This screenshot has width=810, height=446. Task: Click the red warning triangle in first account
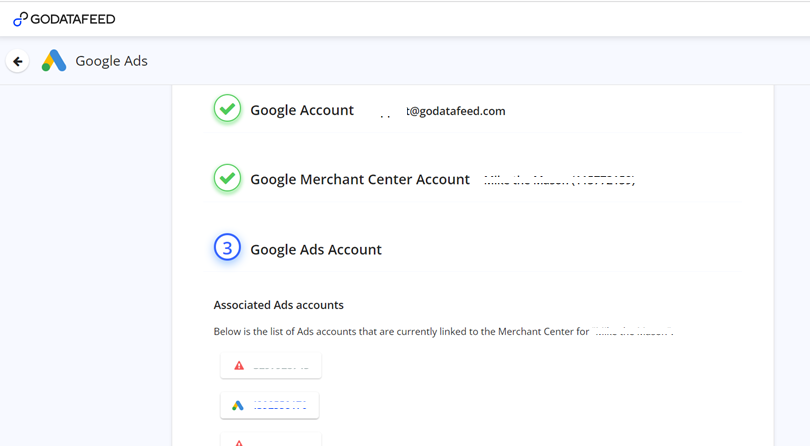[x=239, y=366]
